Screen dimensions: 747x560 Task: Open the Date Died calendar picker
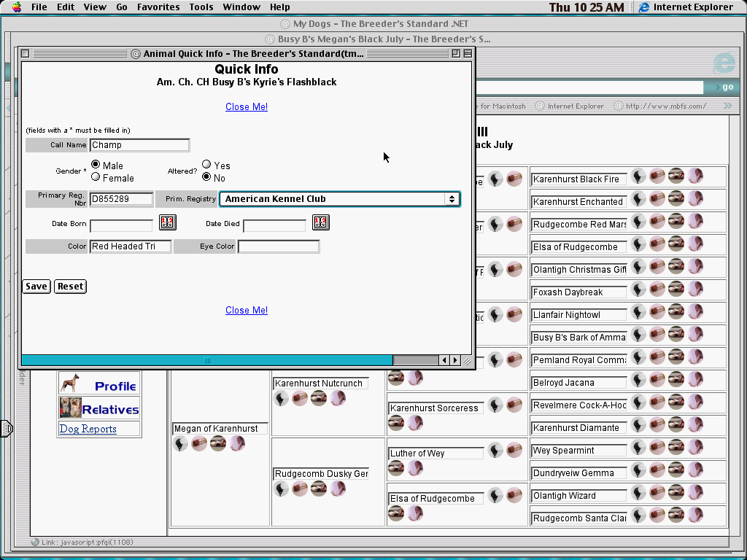coord(321,222)
